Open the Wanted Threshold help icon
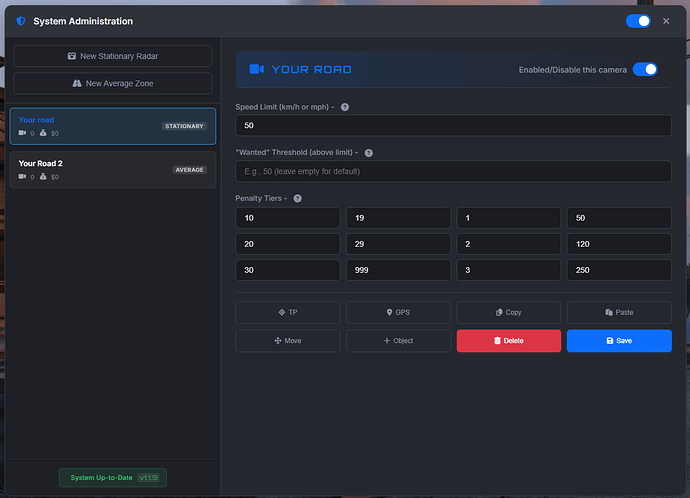 tap(369, 153)
